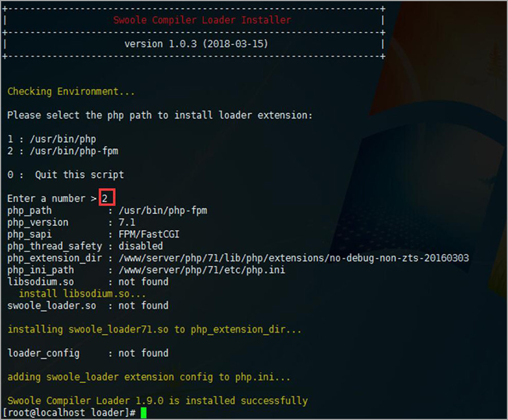Viewport: 508px width, 420px height.
Task: Click the "php_sapi" label
Action: pyautogui.click(x=29, y=235)
